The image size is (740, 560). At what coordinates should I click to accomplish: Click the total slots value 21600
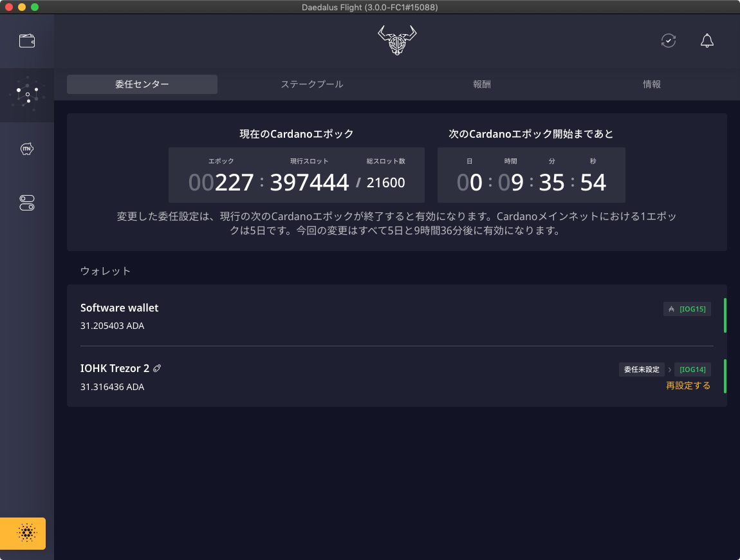click(385, 183)
